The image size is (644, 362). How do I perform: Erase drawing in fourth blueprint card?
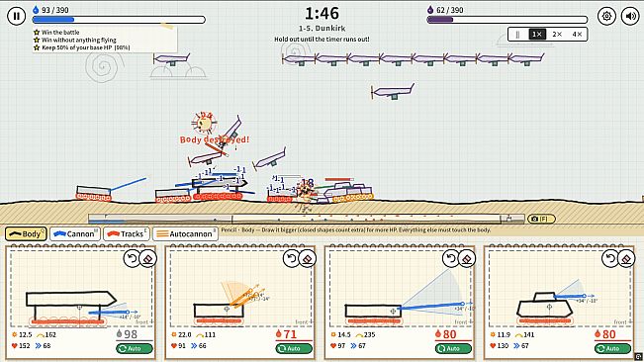point(626,258)
